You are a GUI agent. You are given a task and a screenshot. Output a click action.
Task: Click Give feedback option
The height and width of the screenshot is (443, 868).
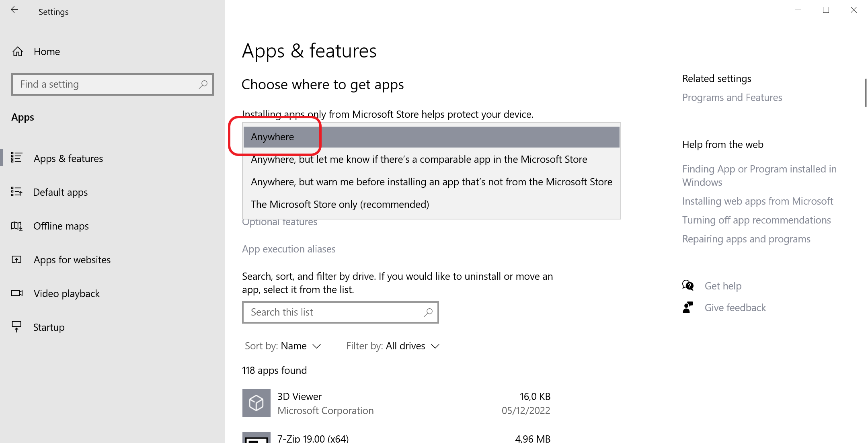click(735, 308)
